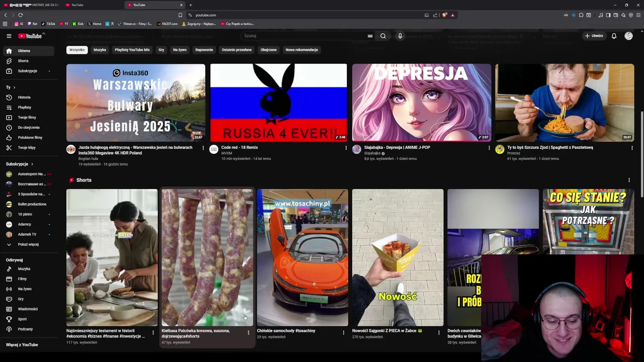Select the Obejrzane filter chip
The image size is (644, 362).
pyautogui.click(x=269, y=50)
